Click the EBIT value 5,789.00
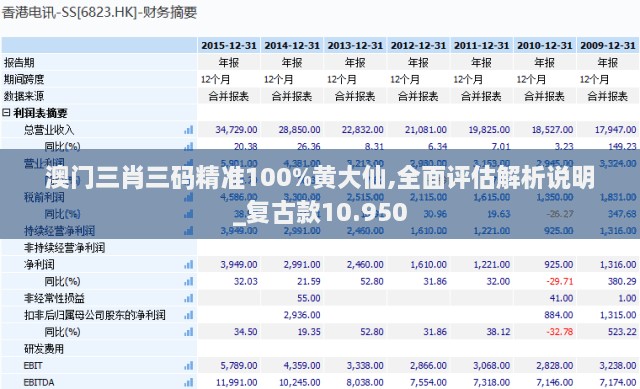 coord(239,365)
